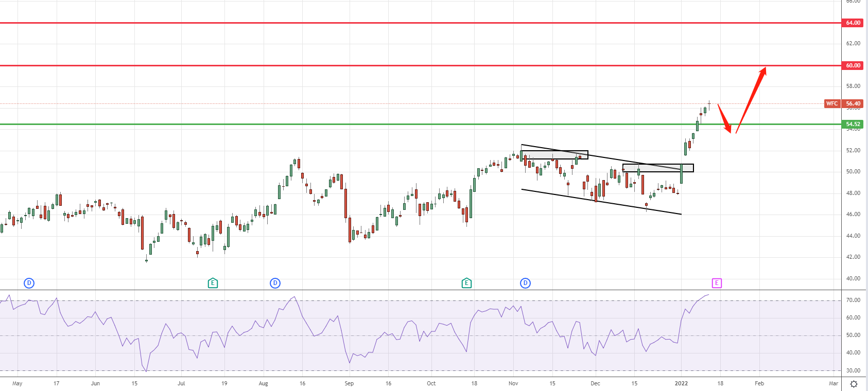Click the dividend marker near November
868x391 pixels.
tap(525, 283)
